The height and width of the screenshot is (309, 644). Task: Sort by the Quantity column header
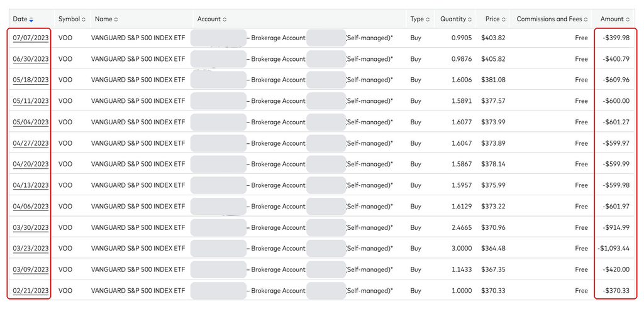pos(456,19)
